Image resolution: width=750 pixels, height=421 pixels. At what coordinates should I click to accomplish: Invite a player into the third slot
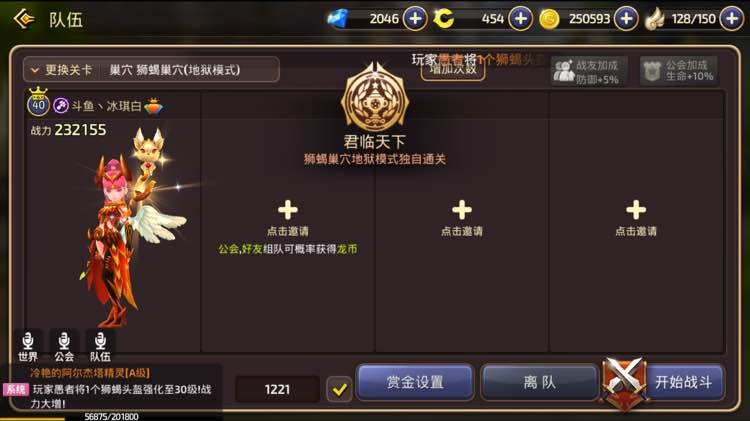coord(462,220)
